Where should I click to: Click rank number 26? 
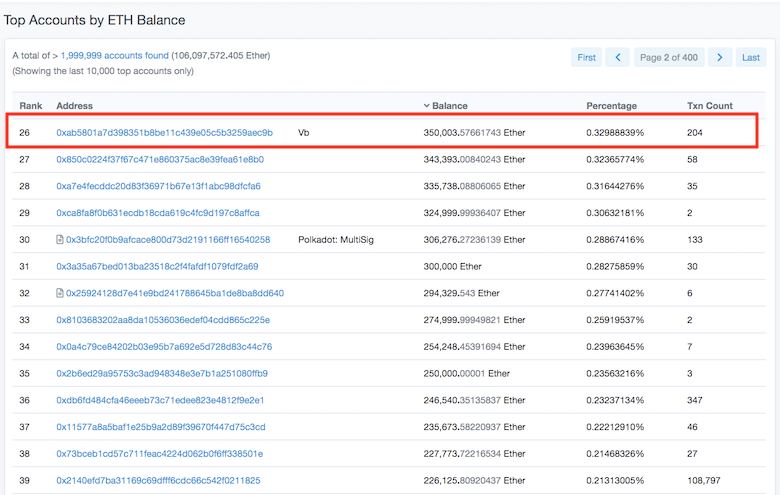coord(24,133)
